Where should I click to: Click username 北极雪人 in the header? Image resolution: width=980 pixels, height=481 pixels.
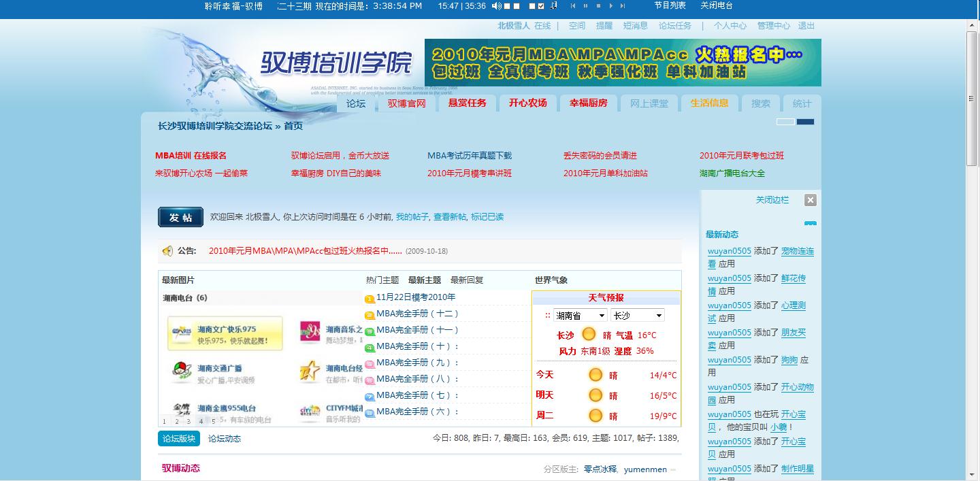[x=514, y=26]
